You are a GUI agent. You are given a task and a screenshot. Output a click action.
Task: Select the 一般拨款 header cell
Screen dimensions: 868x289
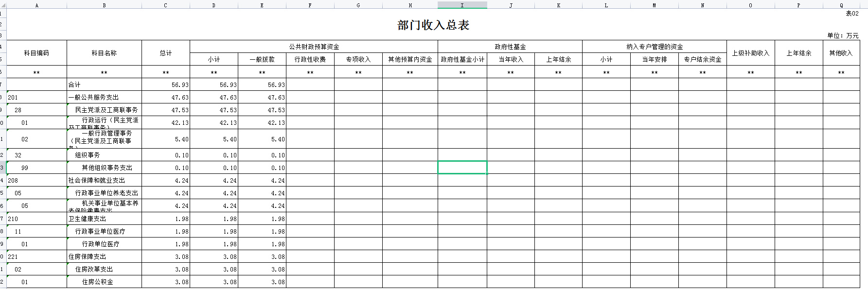click(x=262, y=59)
